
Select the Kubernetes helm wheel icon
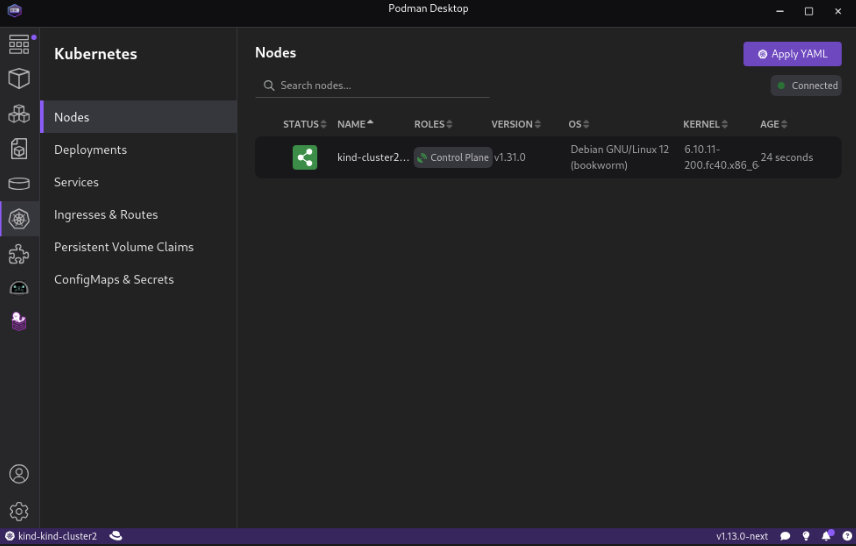19,219
